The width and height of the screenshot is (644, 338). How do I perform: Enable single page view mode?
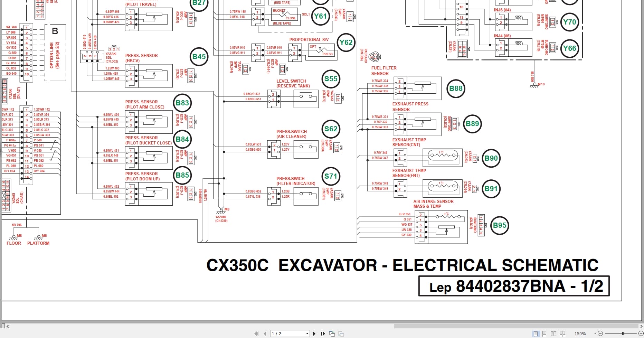[x=536, y=334]
